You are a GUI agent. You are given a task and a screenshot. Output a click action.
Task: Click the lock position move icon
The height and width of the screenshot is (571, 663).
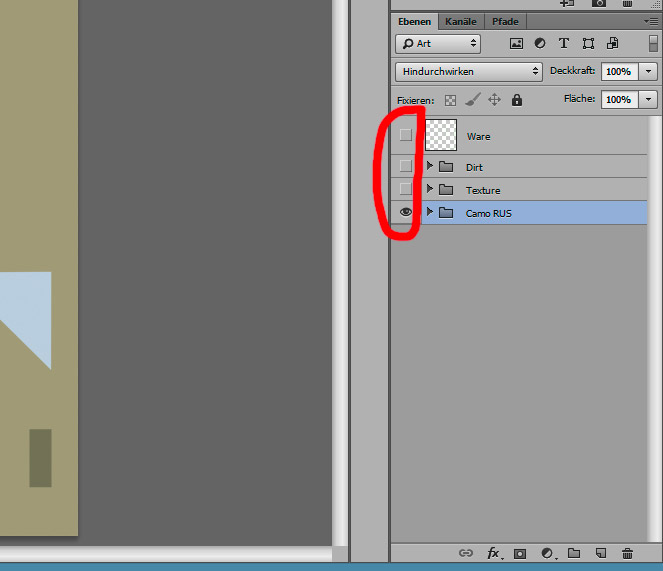[494, 100]
